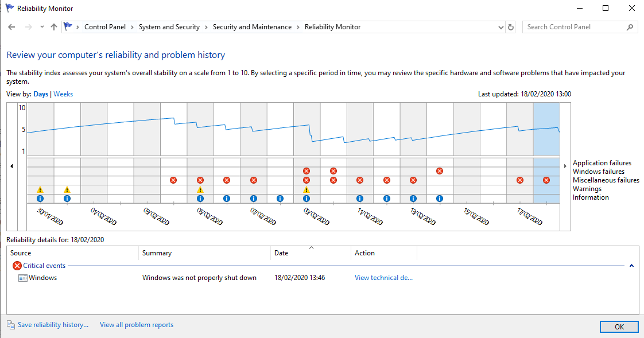Click View all problem reports
Image resolution: width=644 pixels, height=338 pixels.
click(x=136, y=324)
